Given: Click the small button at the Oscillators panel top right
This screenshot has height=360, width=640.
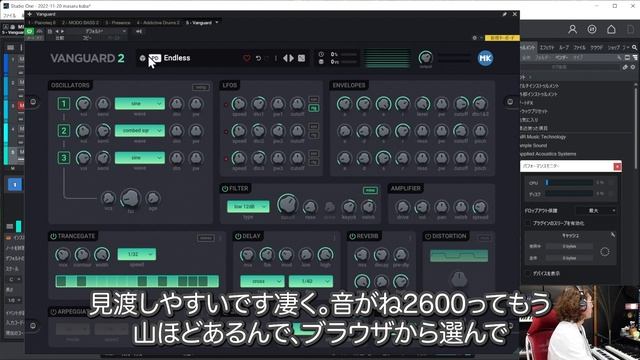Looking at the screenshot, I should tap(200, 87).
